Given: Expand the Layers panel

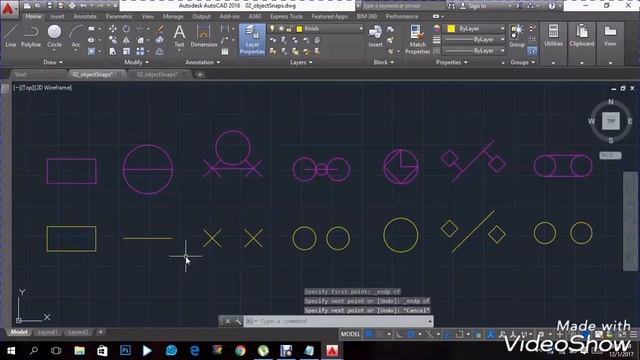Looking at the screenshot, I should [x=301, y=62].
